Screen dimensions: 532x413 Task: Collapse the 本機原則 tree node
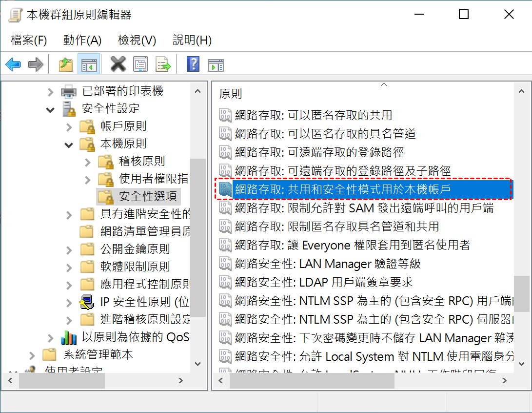tap(69, 145)
